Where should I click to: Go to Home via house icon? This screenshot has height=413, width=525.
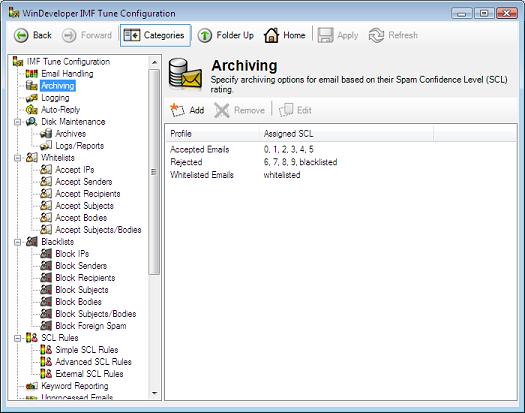click(x=271, y=35)
